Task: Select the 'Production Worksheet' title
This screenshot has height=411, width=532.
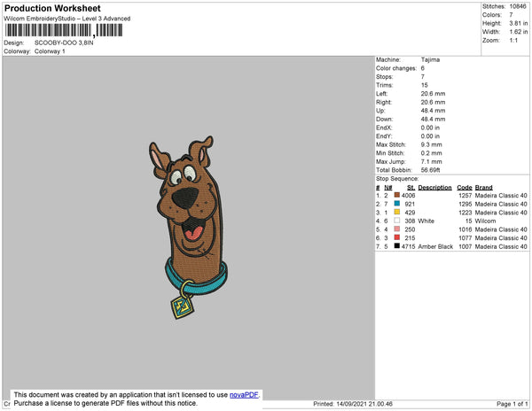Action: pos(52,8)
